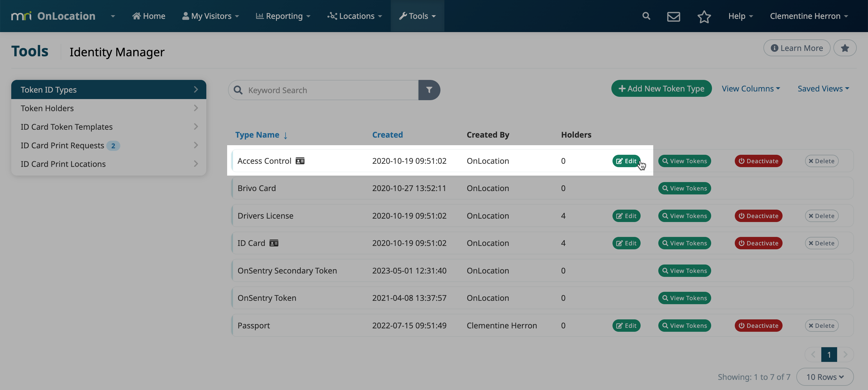View Tokens for OnSentry Secondary Token
The height and width of the screenshot is (390, 868).
[x=684, y=271]
